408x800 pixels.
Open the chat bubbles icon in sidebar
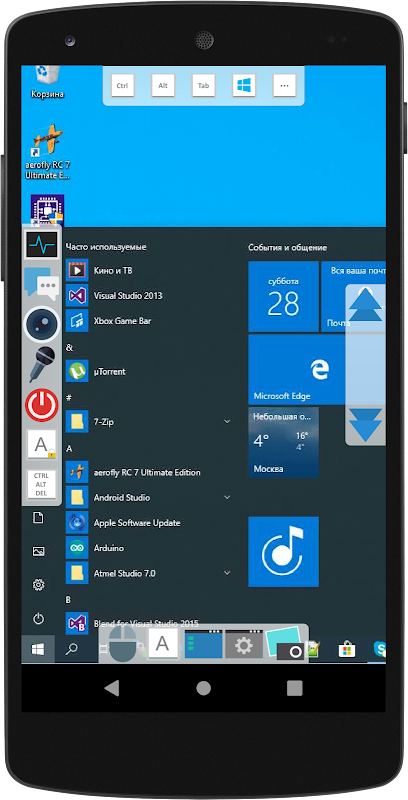(x=41, y=284)
